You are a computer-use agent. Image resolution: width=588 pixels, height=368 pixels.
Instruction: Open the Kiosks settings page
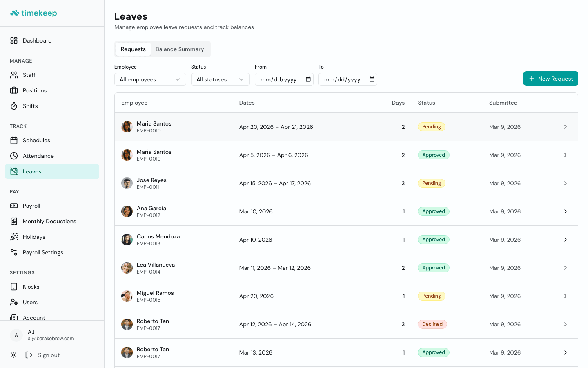tap(13, 287)
